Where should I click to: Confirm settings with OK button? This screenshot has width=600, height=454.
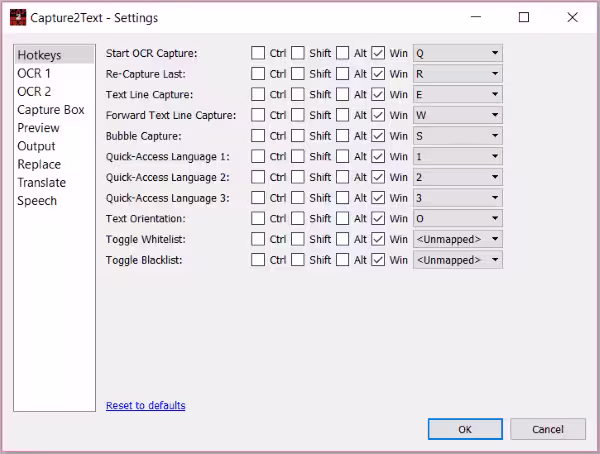pos(465,429)
